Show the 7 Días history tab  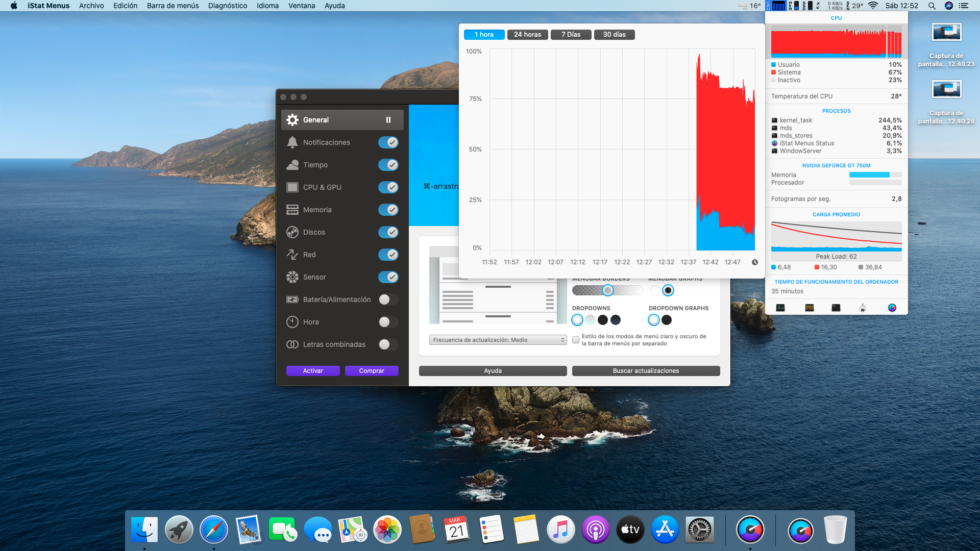(x=571, y=34)
